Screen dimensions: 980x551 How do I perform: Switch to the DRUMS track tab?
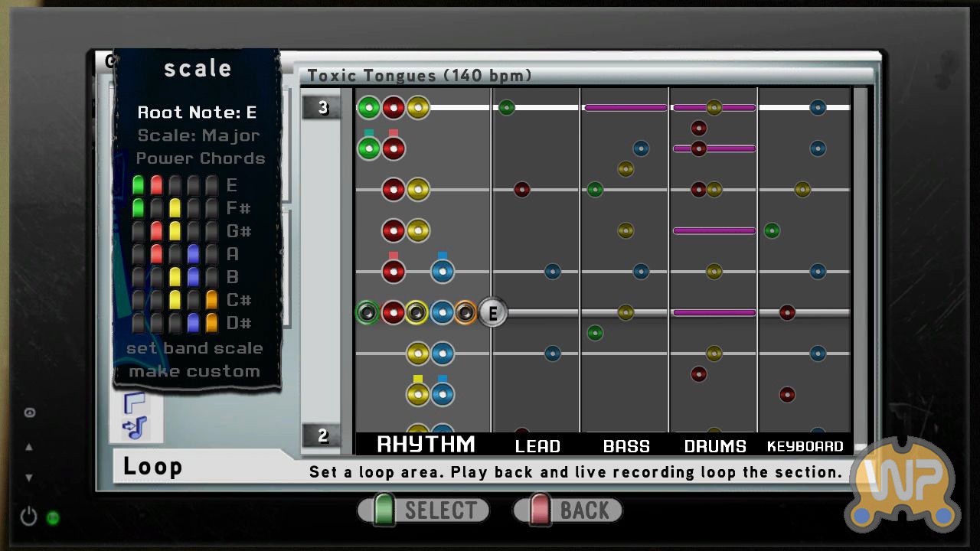click(714, 445)
